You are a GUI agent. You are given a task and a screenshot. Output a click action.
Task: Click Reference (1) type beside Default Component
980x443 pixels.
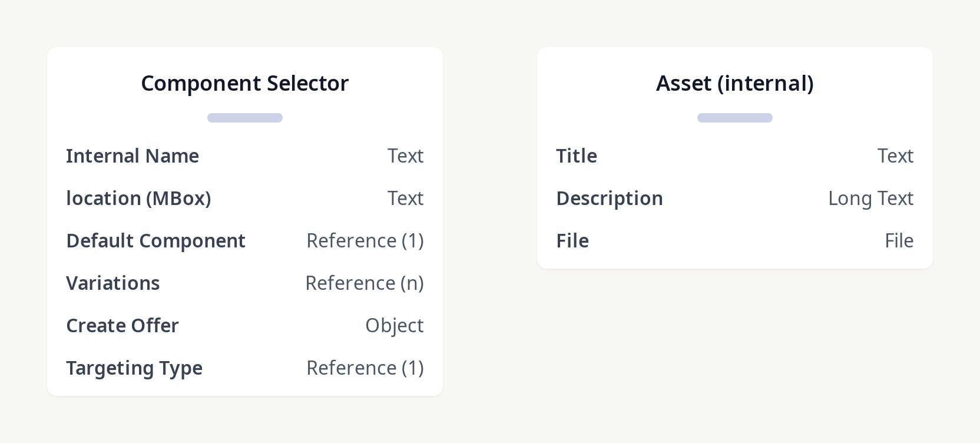[x=365, y=241]
